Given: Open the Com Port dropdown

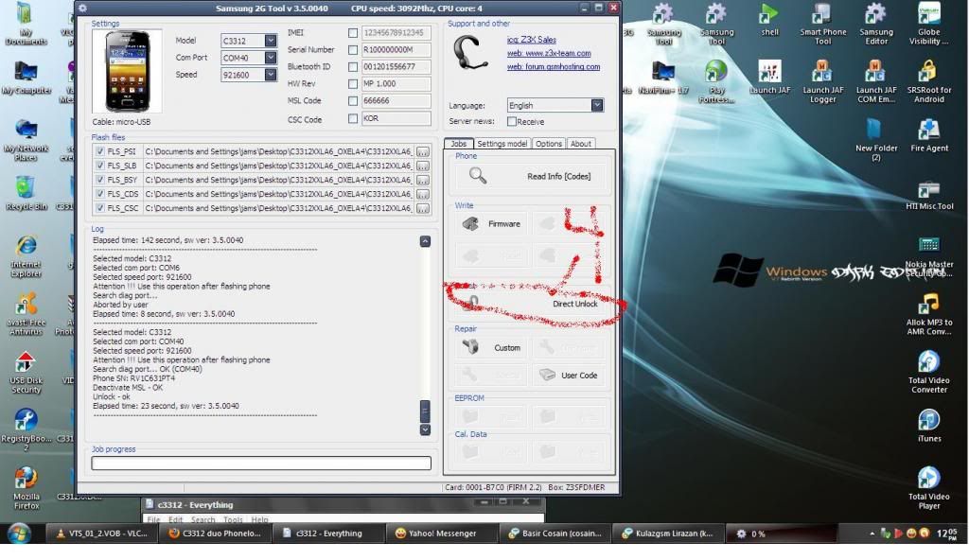Looking at the screenshot, I should pos(271,58).
